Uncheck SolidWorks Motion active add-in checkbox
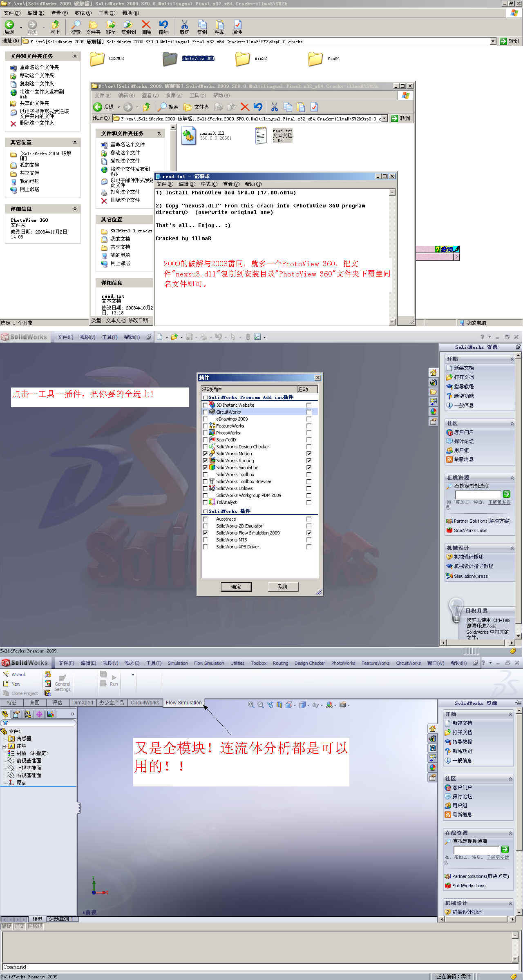The height and width of the screenshot is (980, 523). click(205, 454)
